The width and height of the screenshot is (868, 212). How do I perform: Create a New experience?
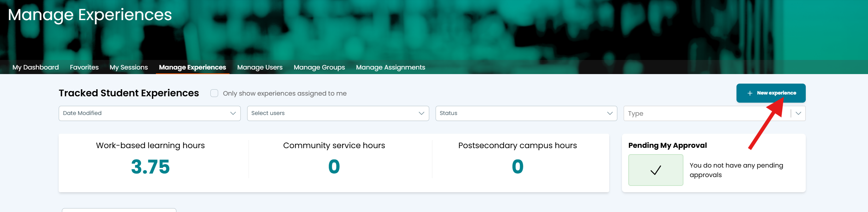click(771, 93)
